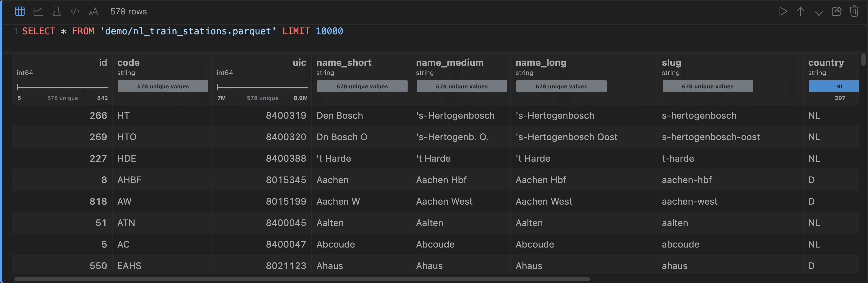Select the flask experiment icon

click(x=57, y=12)
